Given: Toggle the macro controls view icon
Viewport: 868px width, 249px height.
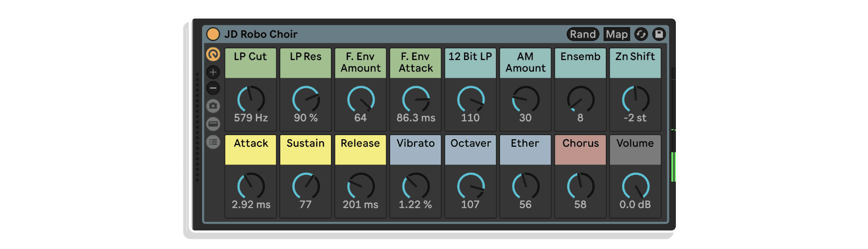Looking at the screenshot, I should pos(213,54).
